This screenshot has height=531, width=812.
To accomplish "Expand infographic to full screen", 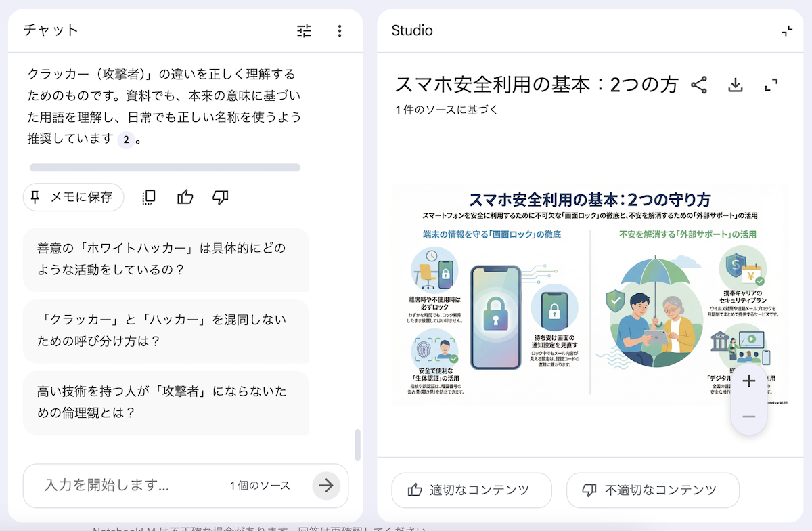I will 771,85.
